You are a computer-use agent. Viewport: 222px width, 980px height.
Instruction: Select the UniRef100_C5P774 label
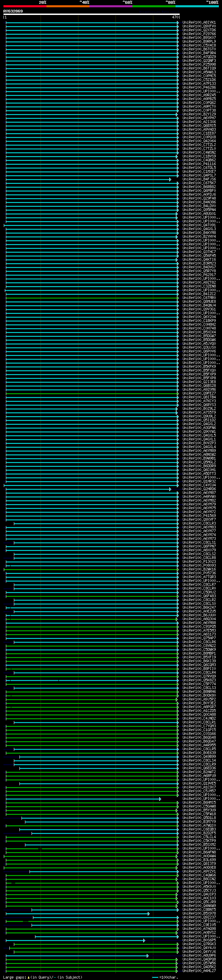199,684
